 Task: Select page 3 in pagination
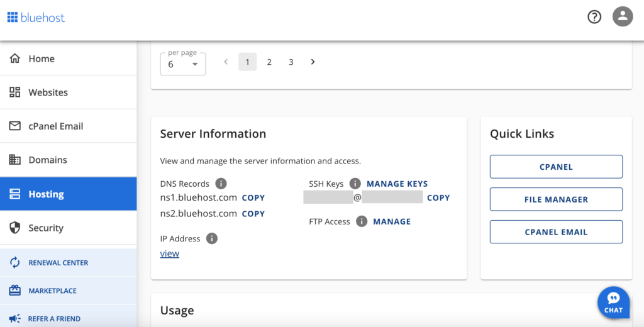click(291, 62)
